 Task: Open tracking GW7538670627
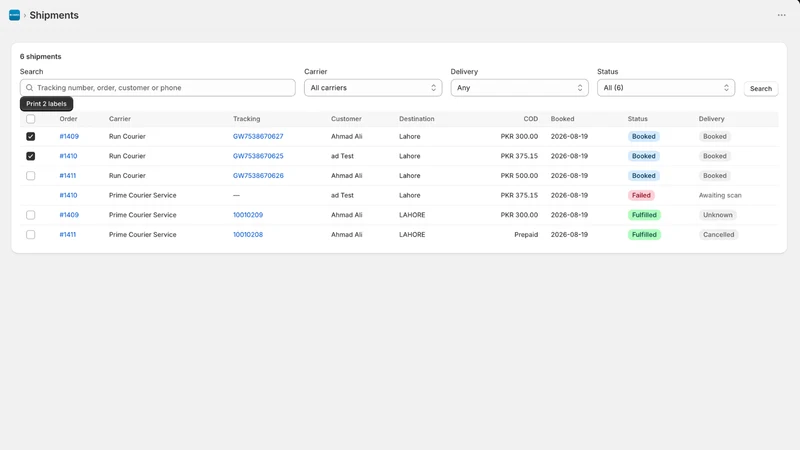click(258, 136)
